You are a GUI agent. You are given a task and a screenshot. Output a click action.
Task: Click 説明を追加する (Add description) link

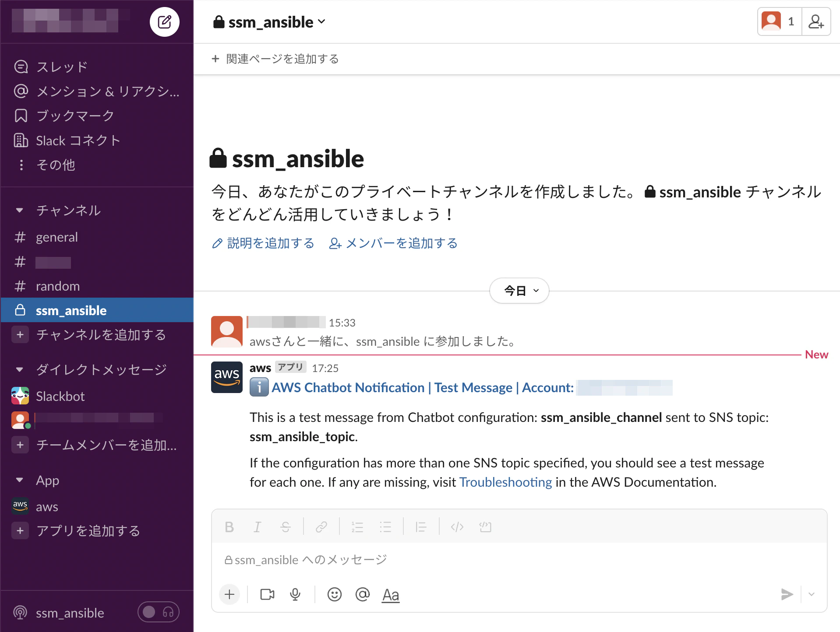pyautogui.click(x=263, y=243)
